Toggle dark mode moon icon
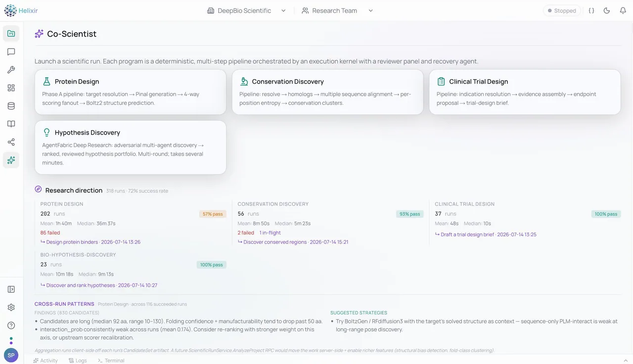This screenshot has width=633, height=364. tap(607, 10)
